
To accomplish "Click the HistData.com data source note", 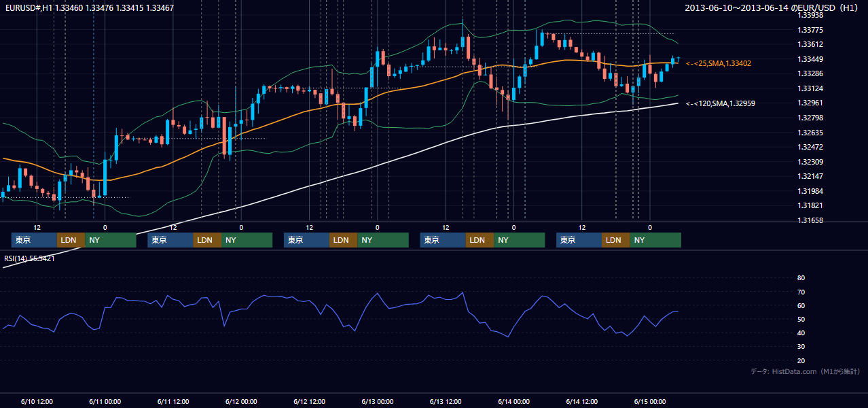I will (806, 371).
